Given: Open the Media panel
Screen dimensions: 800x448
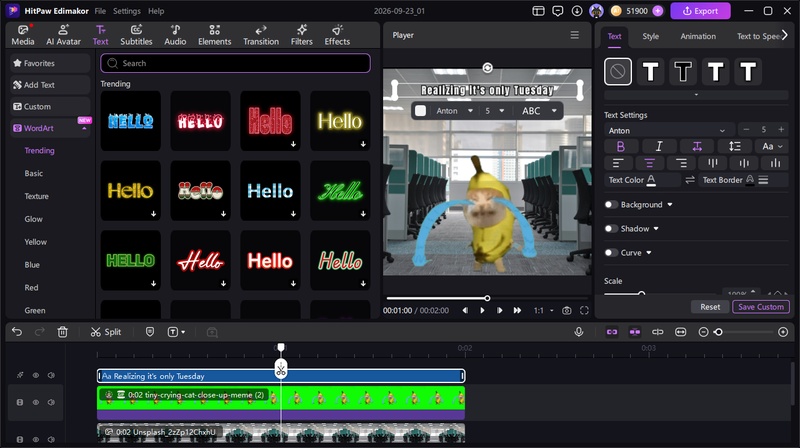Looking at the screenshot, I should point(23,35).
